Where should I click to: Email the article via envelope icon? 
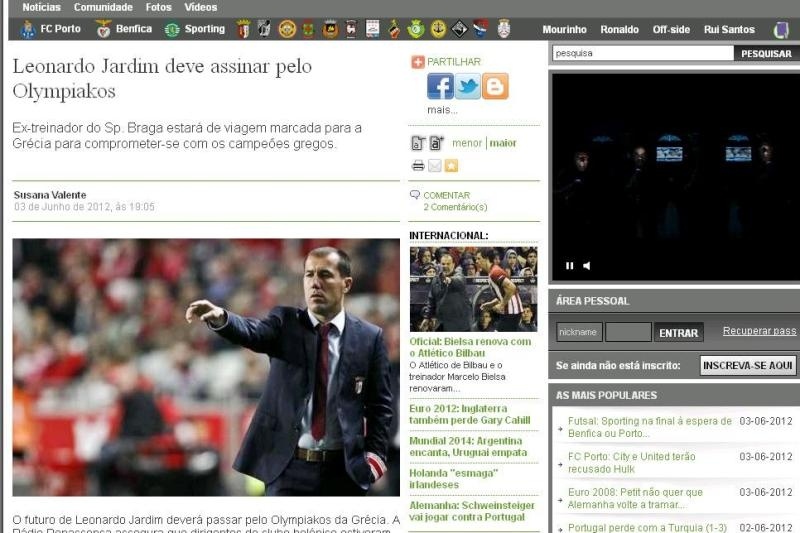point(435,166)
